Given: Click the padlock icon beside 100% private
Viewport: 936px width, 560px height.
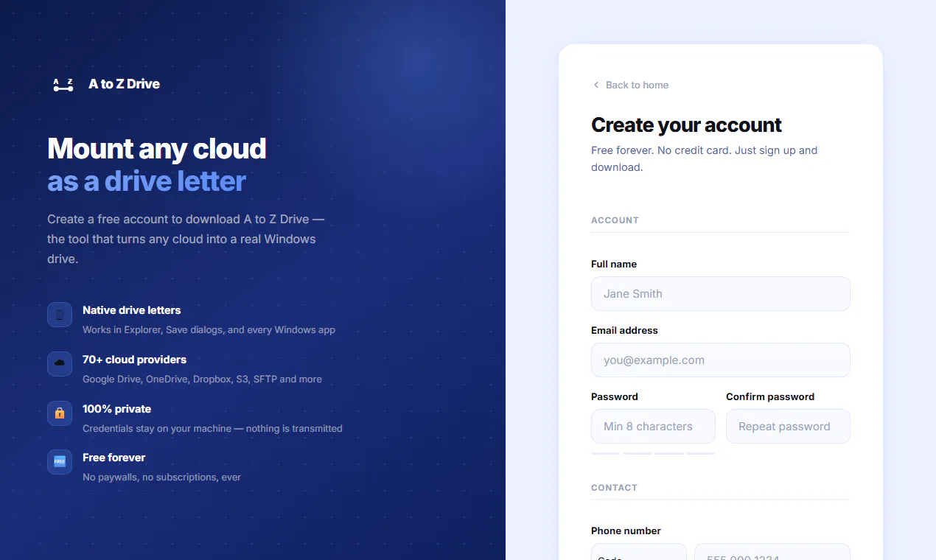Looking at the screenshot, I should click(x=60, y=413).
